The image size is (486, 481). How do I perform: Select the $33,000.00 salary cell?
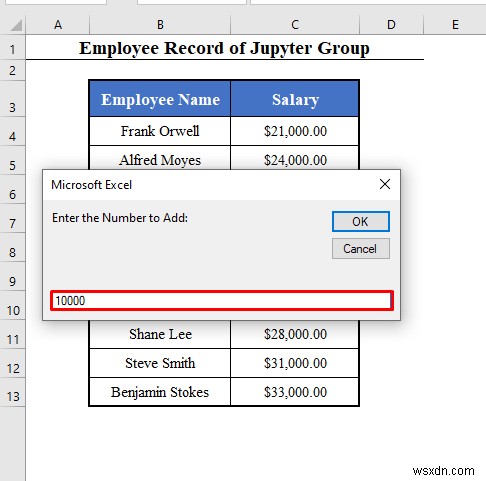click(x=295, y=392)
